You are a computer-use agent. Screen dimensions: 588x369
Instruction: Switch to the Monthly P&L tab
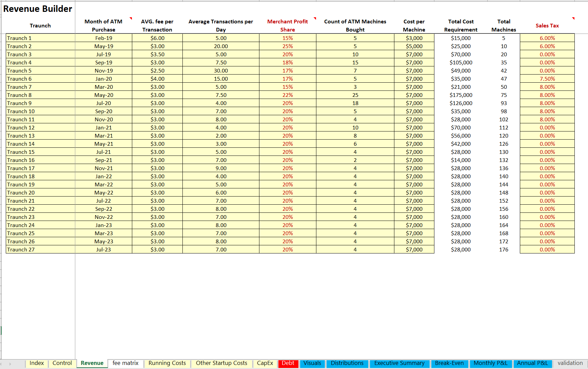pyautogui.click(x=490, y=363)
